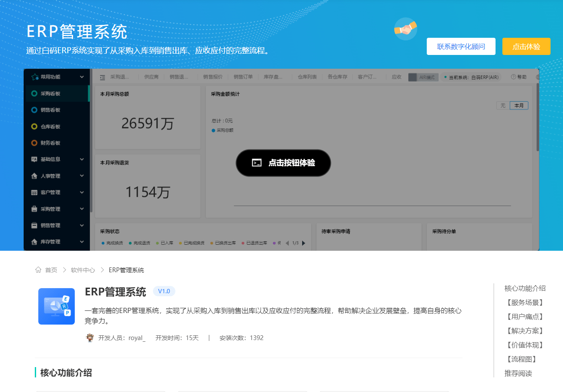Expand the 人事管理 chevron
Viewport: 563px width, 392px height.
[82, 176]
